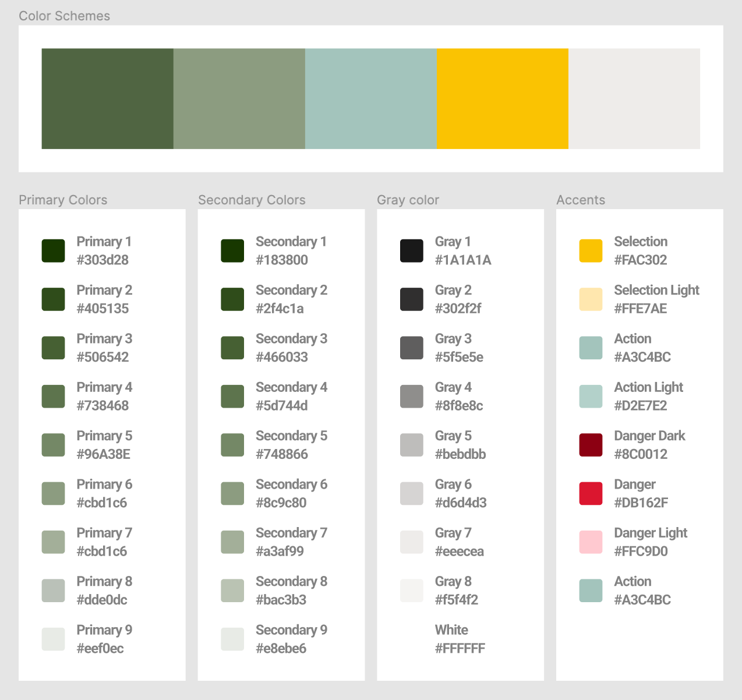Click the 'Primary Colors' heading
The width and height of the screenshot is (742, 700).
[x=63, y=200]
